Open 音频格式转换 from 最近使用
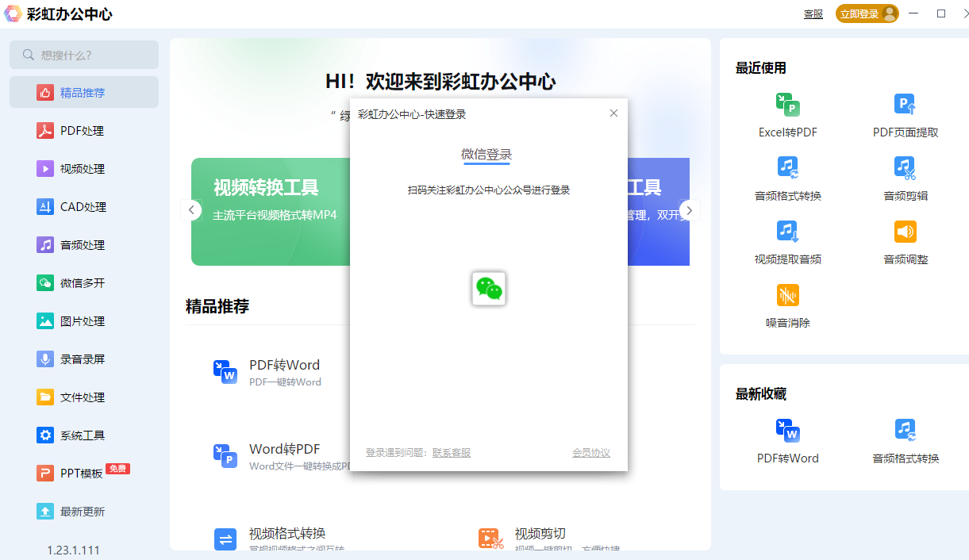 (x=787, y=178)
